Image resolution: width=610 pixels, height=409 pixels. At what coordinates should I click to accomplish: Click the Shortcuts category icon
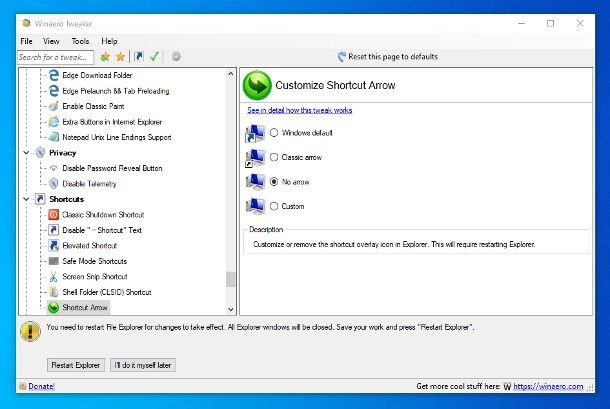pos(40,199)
